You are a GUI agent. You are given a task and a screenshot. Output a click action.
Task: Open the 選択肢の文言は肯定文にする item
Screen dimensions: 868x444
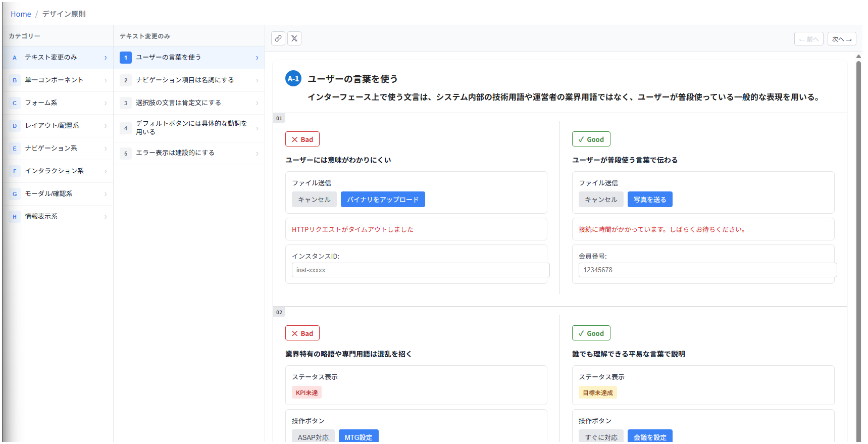pos(178,103)
